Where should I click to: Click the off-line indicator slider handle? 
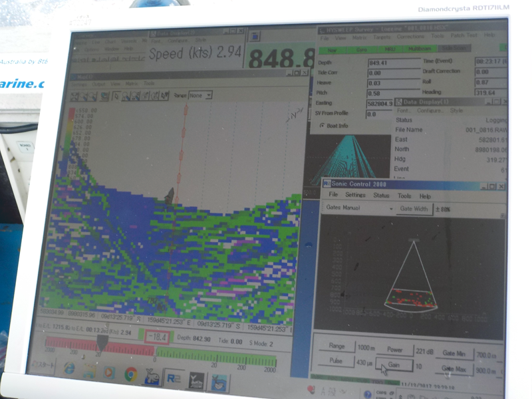102,342
